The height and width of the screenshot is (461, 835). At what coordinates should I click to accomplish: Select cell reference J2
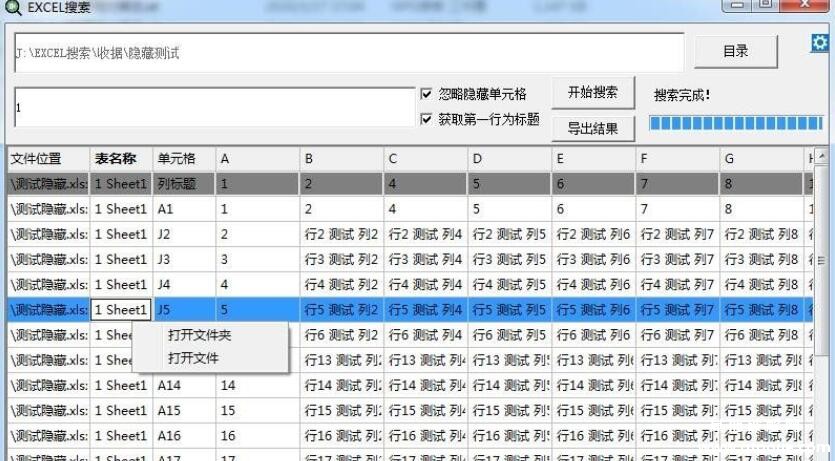[x=184, y=234]
